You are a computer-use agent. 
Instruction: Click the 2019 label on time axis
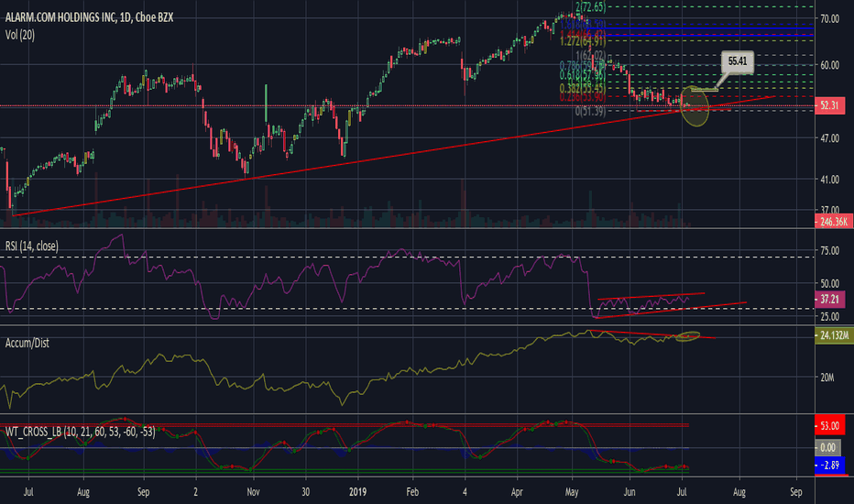[357, 492]
